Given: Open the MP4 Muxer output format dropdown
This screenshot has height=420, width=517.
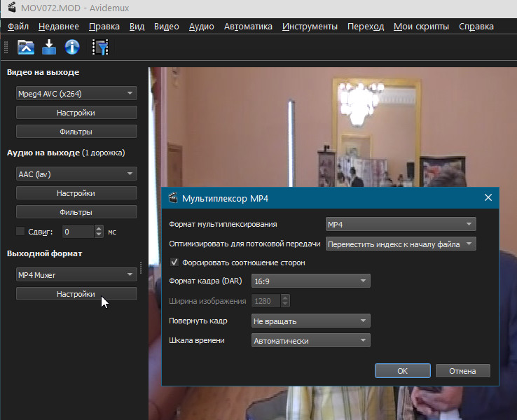Looking at the screenshot, I should click(76, 274).
